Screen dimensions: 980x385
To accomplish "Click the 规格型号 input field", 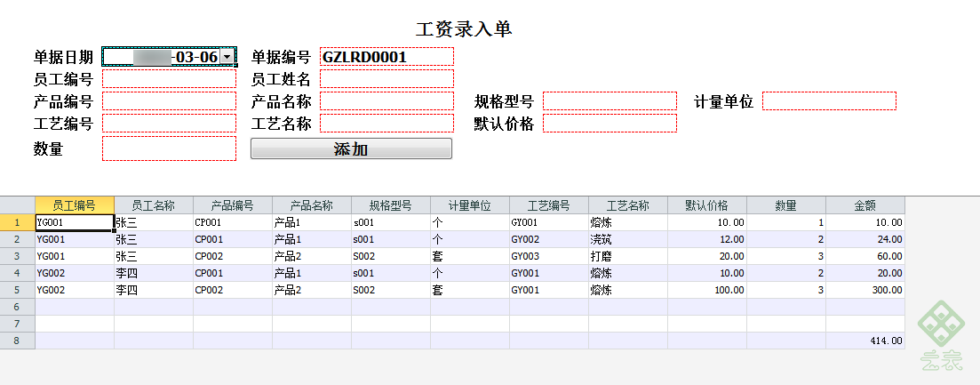I will coord(610,100).
